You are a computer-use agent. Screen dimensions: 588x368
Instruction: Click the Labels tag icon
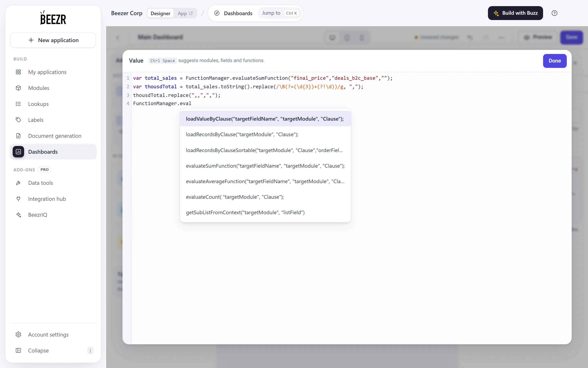[18, 120]
